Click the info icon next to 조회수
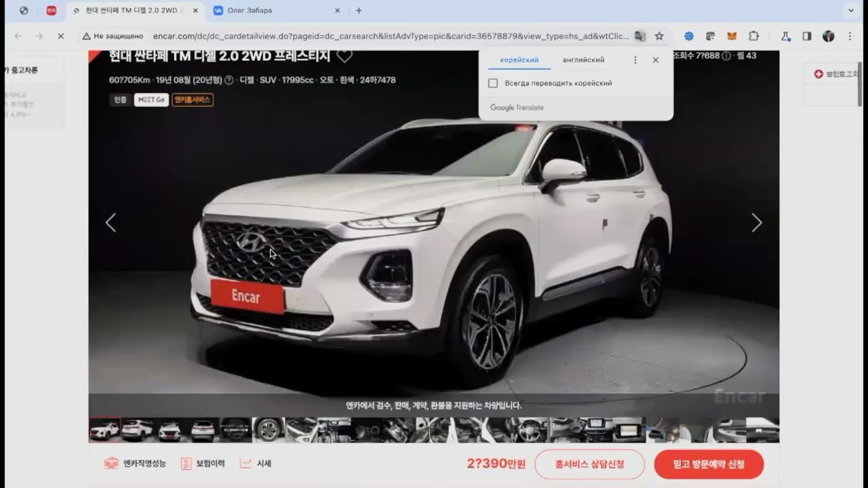The height and width of the screenshot is (488, 868). [x=726, y=56]
